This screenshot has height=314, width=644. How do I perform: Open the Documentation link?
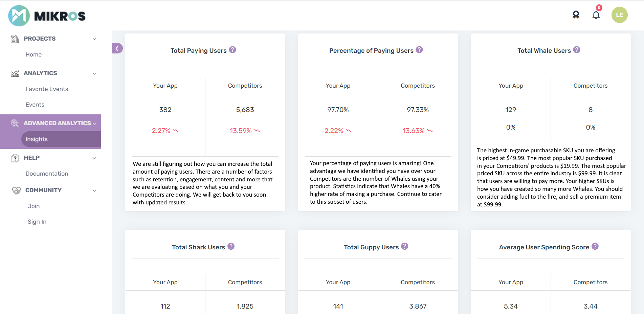[47, 174]
